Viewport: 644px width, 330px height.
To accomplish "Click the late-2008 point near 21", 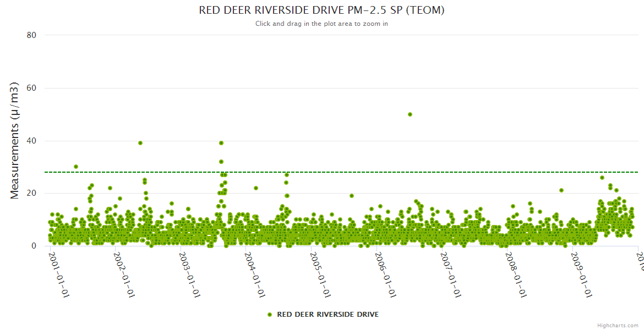I will (561, 190).
